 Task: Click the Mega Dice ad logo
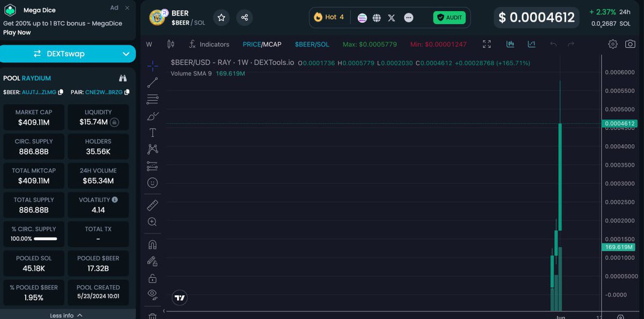point(10,10)
